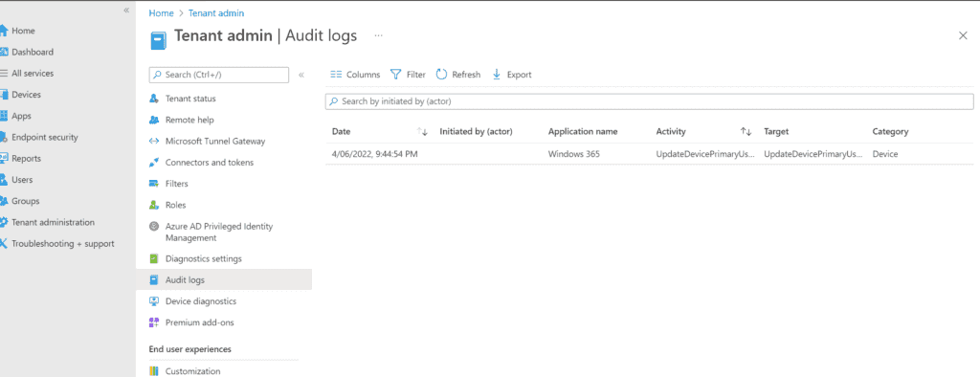Click the Search (Ctrl+/) menu search box
980x377 pixels.
coord(219,75)
